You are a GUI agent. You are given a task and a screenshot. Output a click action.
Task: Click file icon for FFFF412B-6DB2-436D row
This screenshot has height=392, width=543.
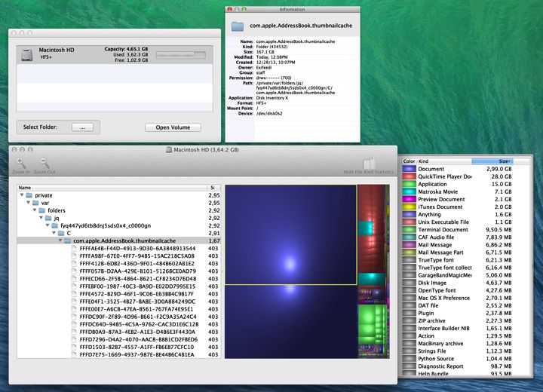[x=74, y=264]
